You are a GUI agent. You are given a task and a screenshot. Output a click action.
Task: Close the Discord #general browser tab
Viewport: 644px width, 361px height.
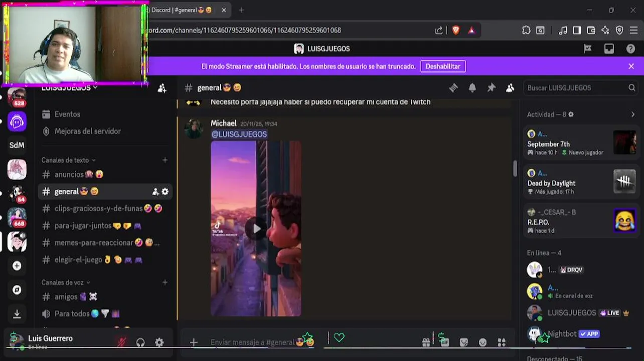[224, 10]
